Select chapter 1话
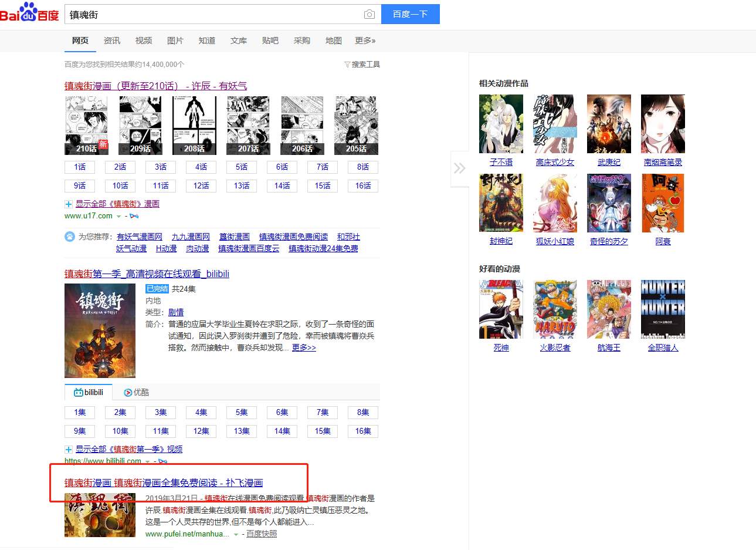 pyautogui.click(x=80, y=167)
